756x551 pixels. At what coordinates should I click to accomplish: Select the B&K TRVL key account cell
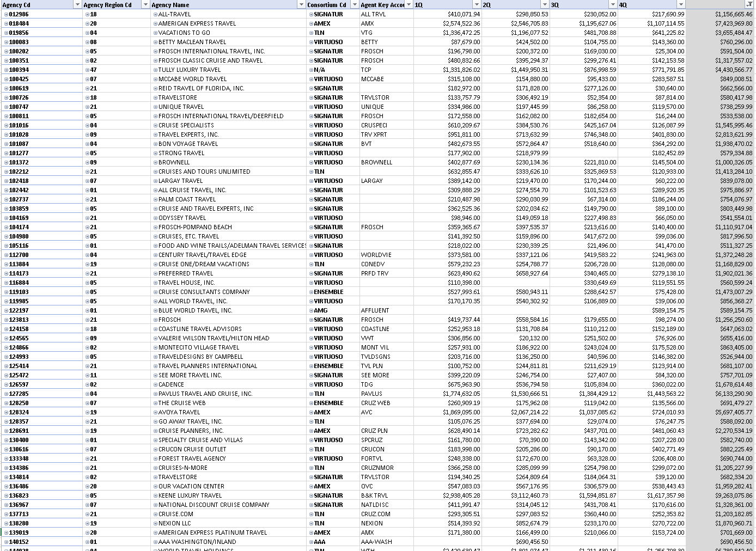pos(387,495)
